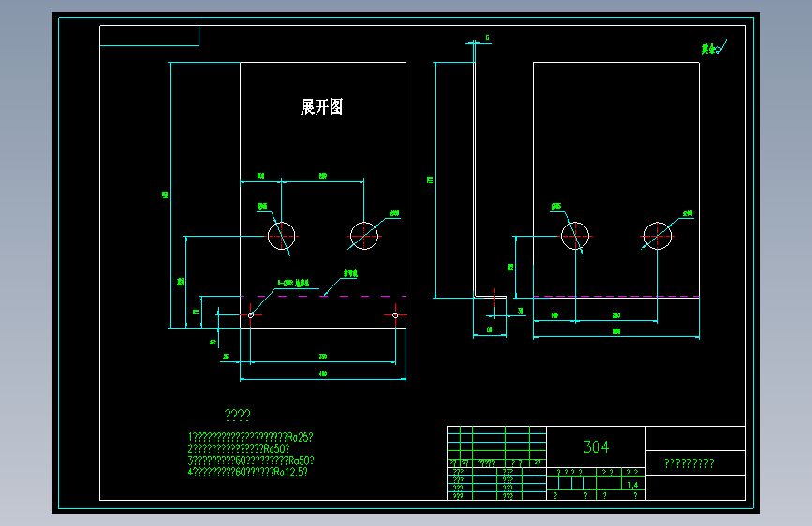
Task: Select the right hole in the right-side front view
Action: (x=657, y=236)
